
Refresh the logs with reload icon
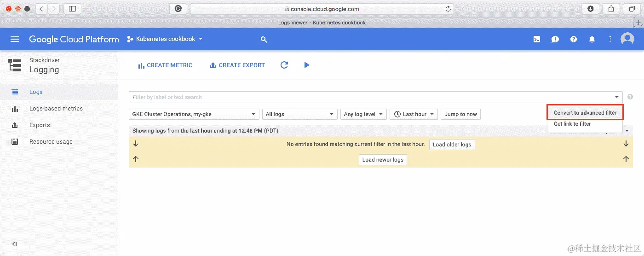tap(284, 65)
